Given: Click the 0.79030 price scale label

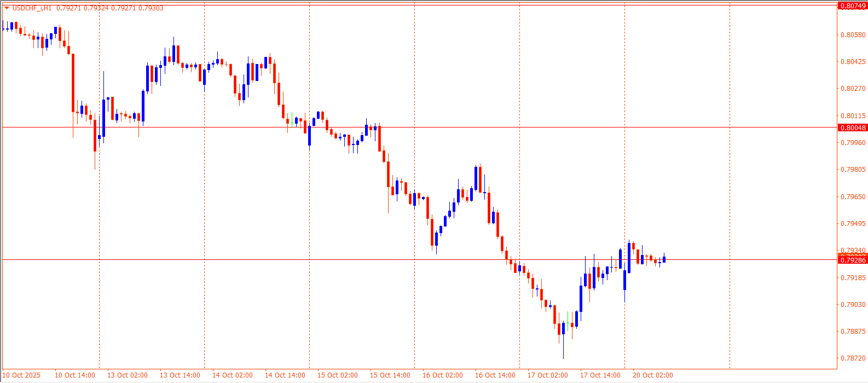Looking at the screenshot, I should click(x=853, y=305).
